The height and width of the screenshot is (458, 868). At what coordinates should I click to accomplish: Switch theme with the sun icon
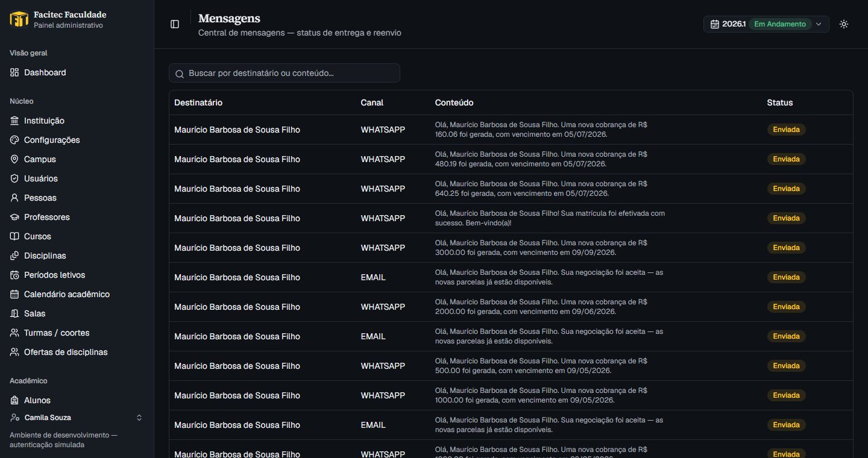click(x=844, y=24)
